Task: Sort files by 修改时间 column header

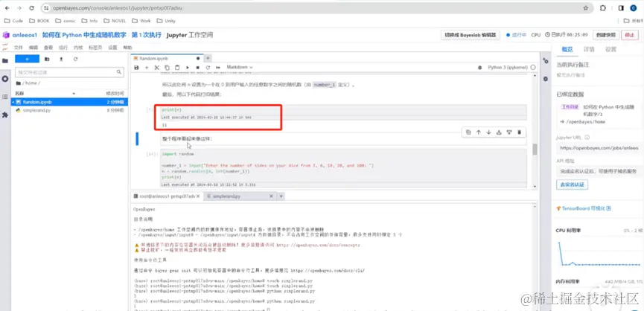Action: point(113,94)
